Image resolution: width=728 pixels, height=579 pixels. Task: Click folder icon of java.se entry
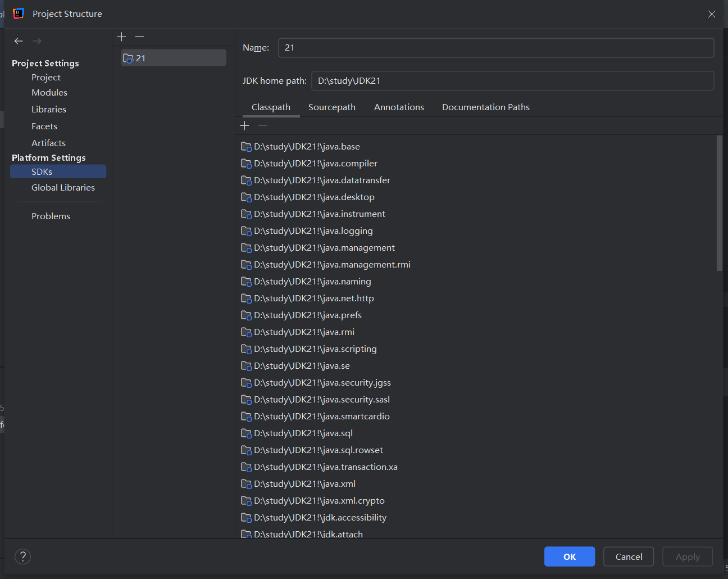[246, 366]
